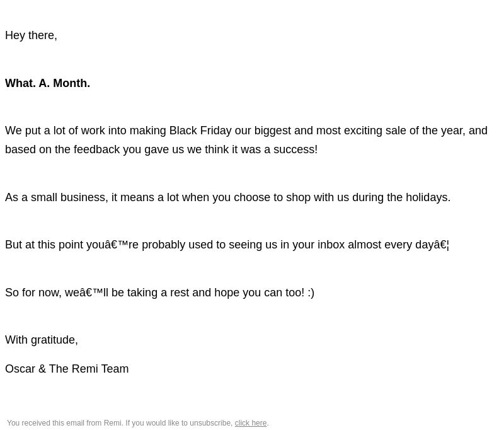
Task: Click the "So for now" sentence
Action: [159, 293]
